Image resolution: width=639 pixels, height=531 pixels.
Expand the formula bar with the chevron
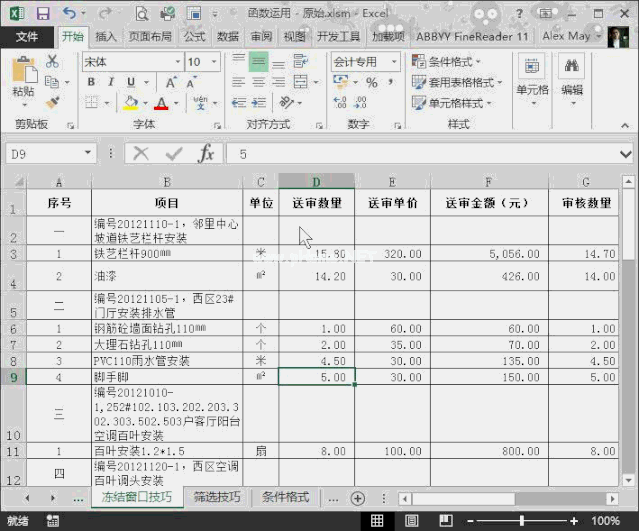(x=626, y=154)
